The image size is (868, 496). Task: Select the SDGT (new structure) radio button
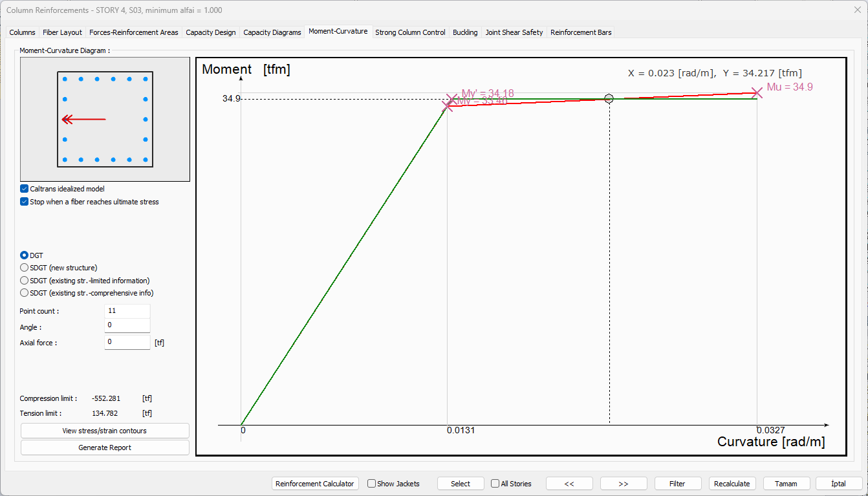pyautogui.click(x=25, y=268)
